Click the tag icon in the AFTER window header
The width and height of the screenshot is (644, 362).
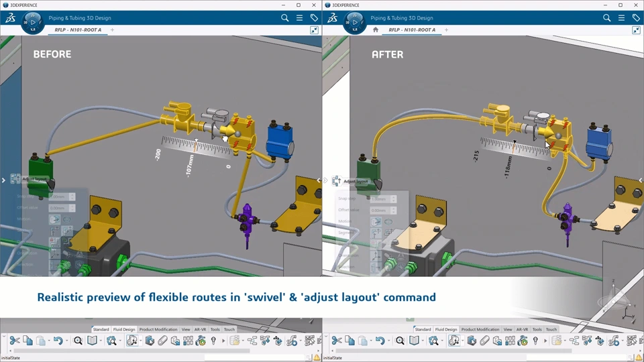tap(636, 17)
